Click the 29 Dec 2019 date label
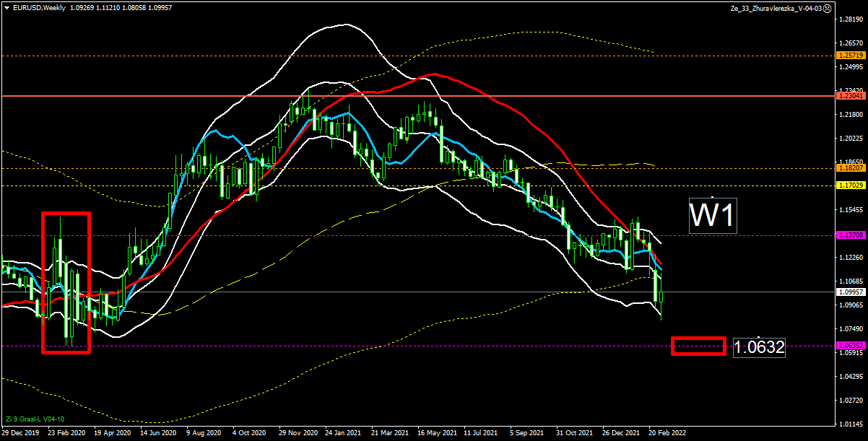Image resolution: width=868 pixels, height=441 pixels. [20, 433]
